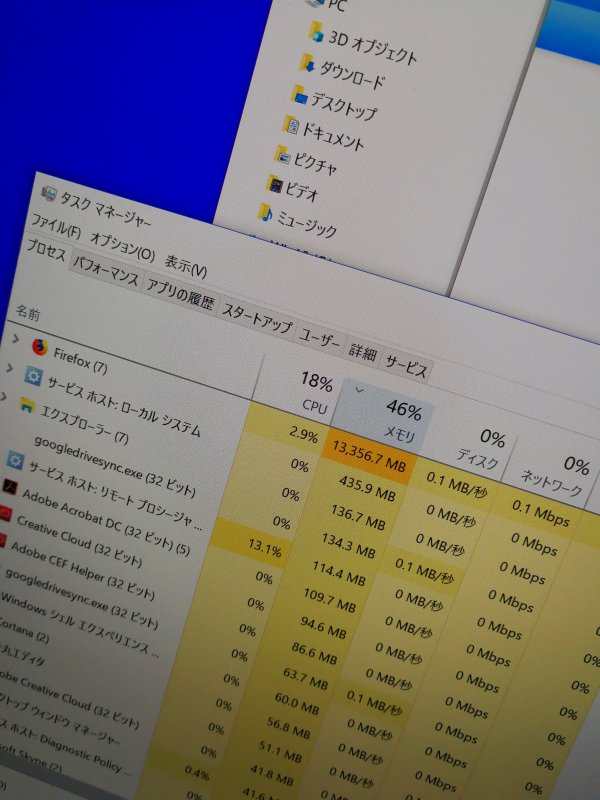Select ドキュメント in the Explorer tree
600x800 pixels.
click(x=333, y=137)
